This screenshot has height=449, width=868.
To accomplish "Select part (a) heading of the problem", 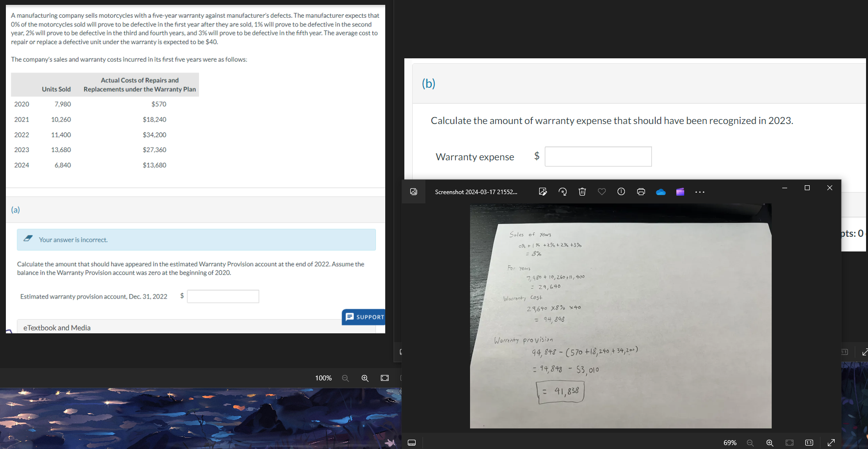I will click(15, 210).
